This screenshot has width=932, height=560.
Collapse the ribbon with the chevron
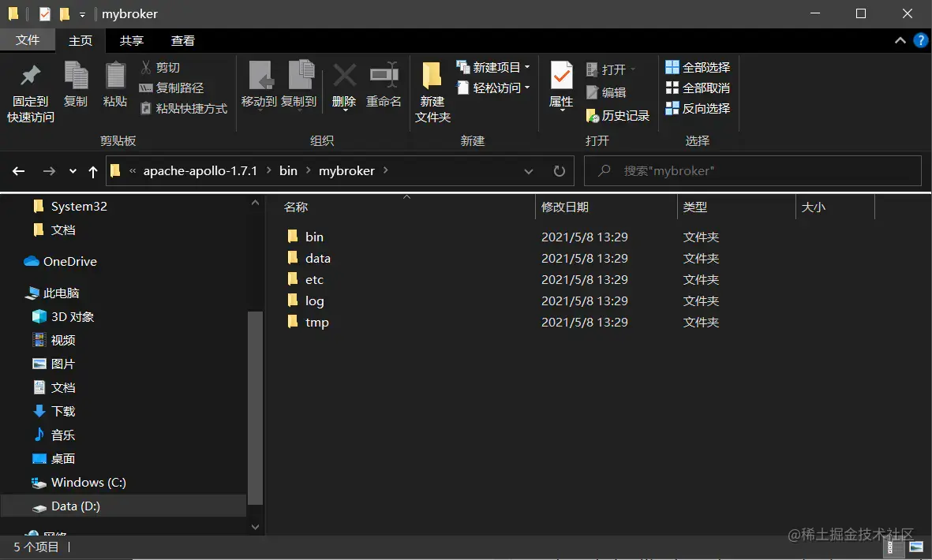click(900, 40)
